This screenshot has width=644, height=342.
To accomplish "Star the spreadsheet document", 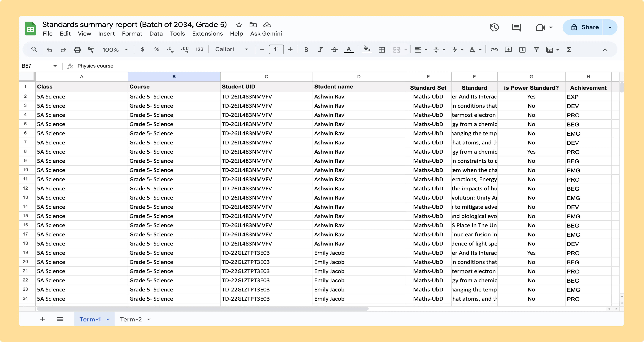I will [x=239, y=25].
